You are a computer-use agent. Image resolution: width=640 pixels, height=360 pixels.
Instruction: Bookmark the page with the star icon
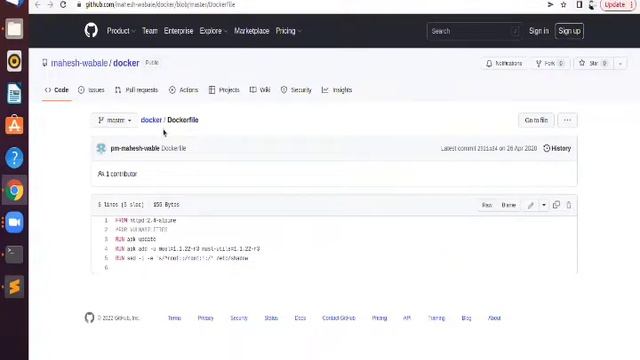pyautogui.click(x=564, y=4)
